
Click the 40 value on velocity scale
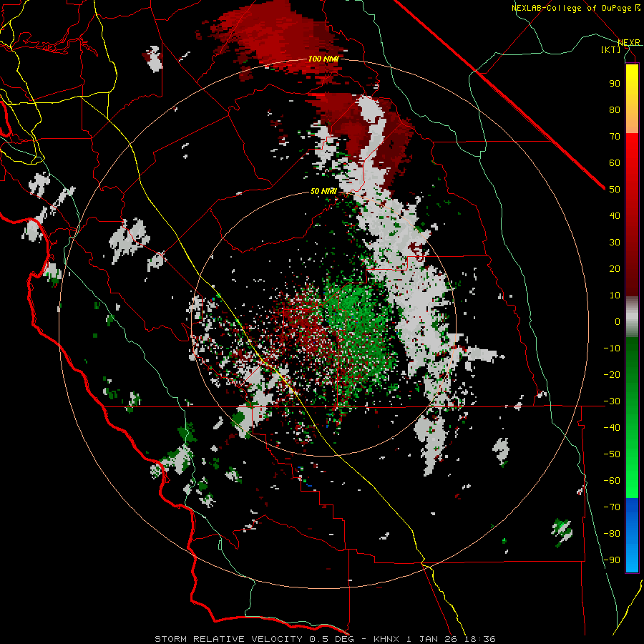click(615, 215)
